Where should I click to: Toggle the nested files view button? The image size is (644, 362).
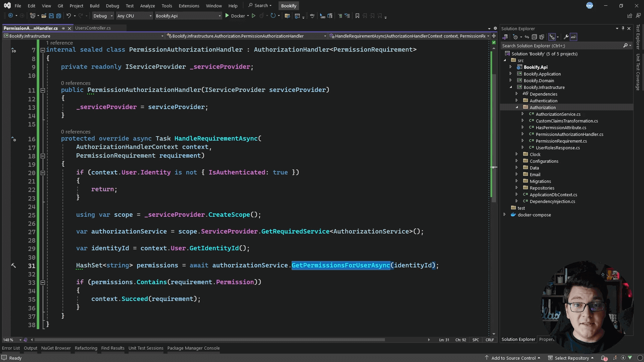pos(552,37)
